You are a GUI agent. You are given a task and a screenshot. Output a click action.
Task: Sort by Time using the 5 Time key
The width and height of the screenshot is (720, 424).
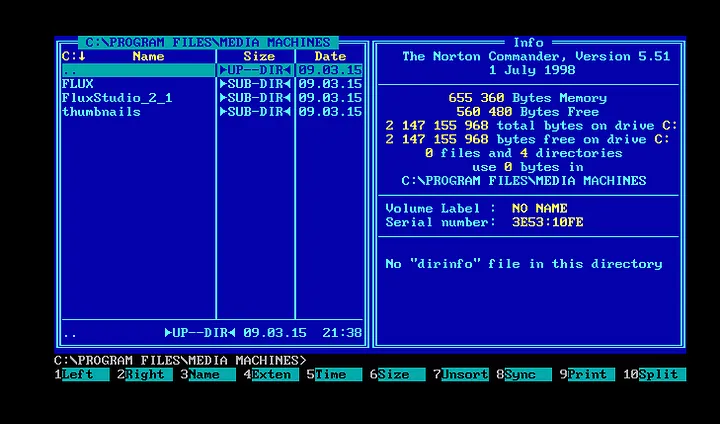(334, 374)
